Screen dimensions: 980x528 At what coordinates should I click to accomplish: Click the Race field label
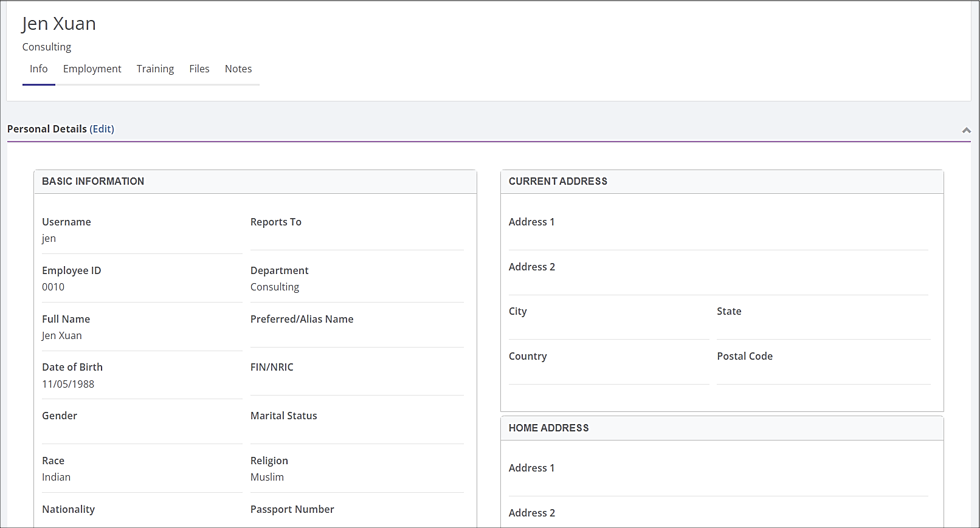pyautogui.click(x=53, y=461)
